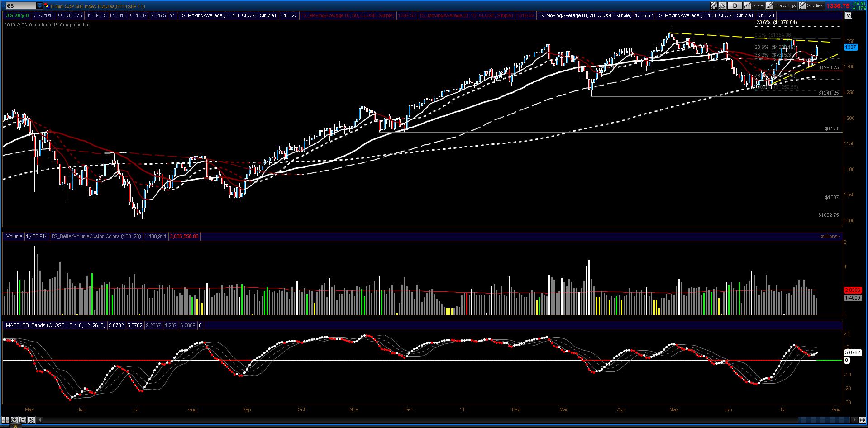Click the $1002.75 support level label
The width and height of the screenshot is (868, 428).
(829, 215)
